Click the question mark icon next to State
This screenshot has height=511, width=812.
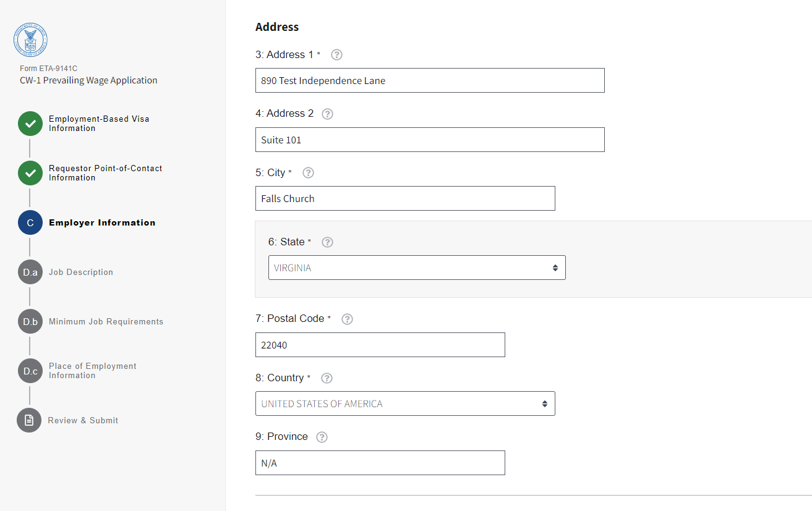point(328,242)
